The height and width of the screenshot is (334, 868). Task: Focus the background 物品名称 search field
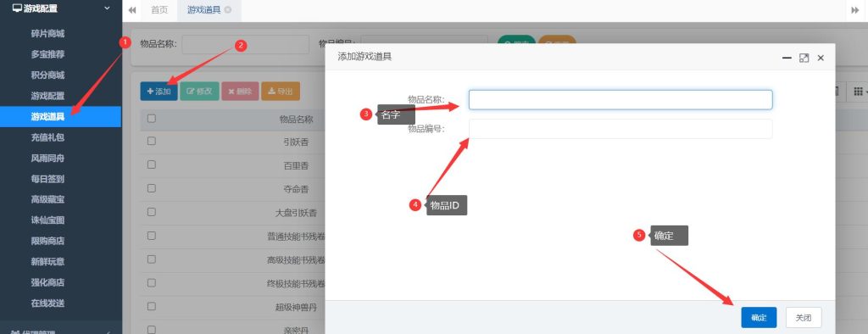[245, 44]
